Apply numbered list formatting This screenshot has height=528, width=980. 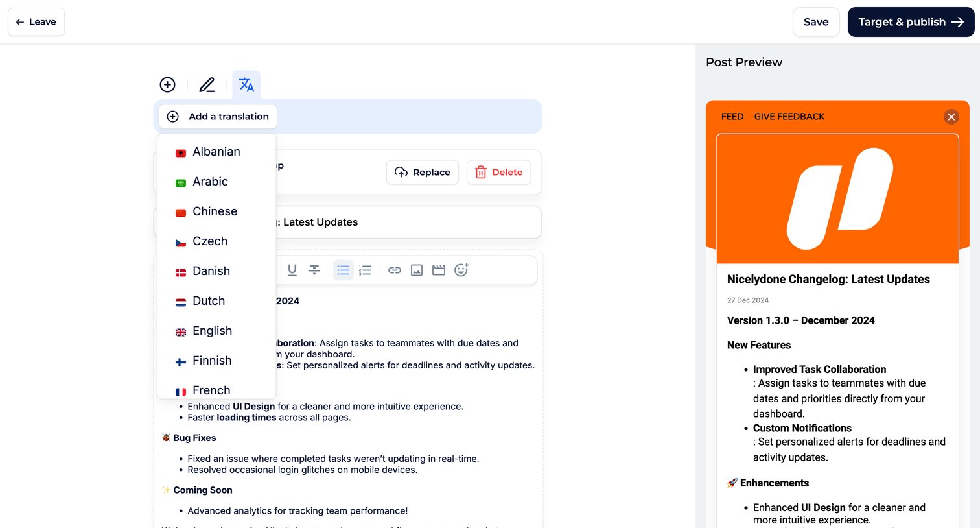366,270
